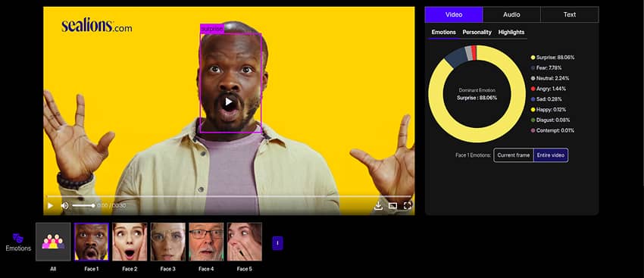Click the video progress bar
Viewport: 644px width, 278px height.
229,197
